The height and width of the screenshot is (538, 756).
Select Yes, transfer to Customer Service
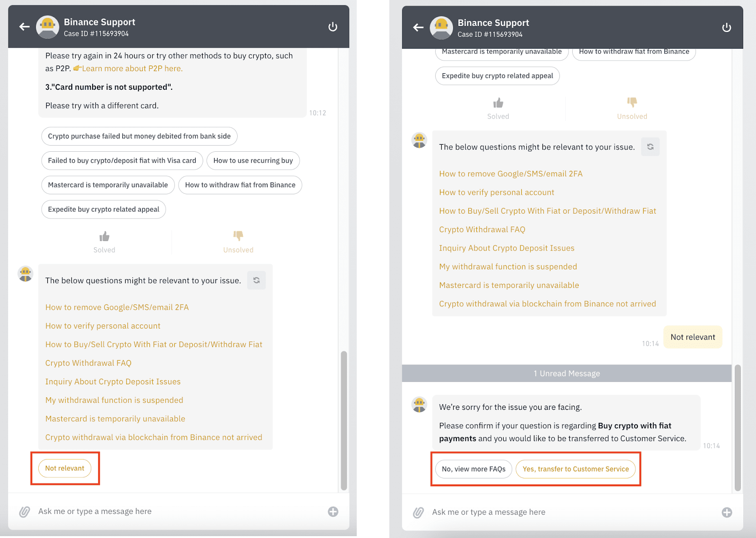point(576,469)
